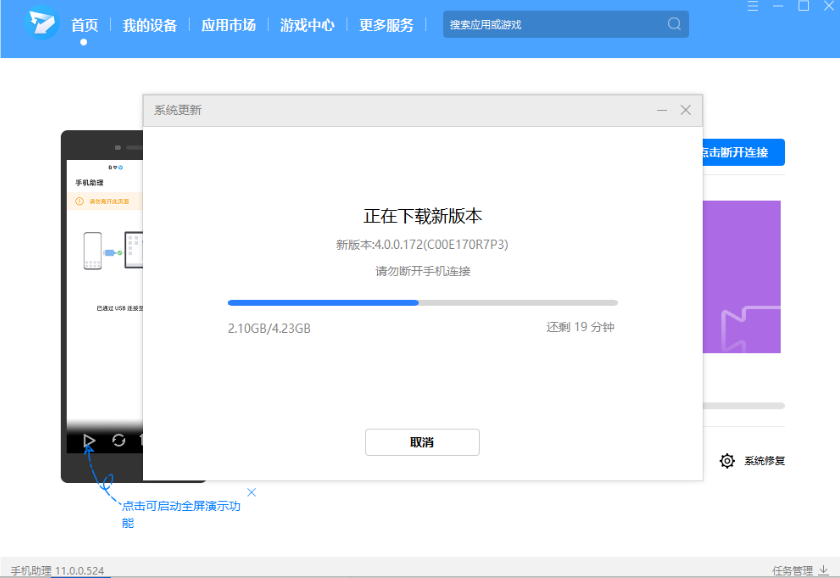
Task: Open 任务管理 in status bar
Action: [x=792, y=571]
